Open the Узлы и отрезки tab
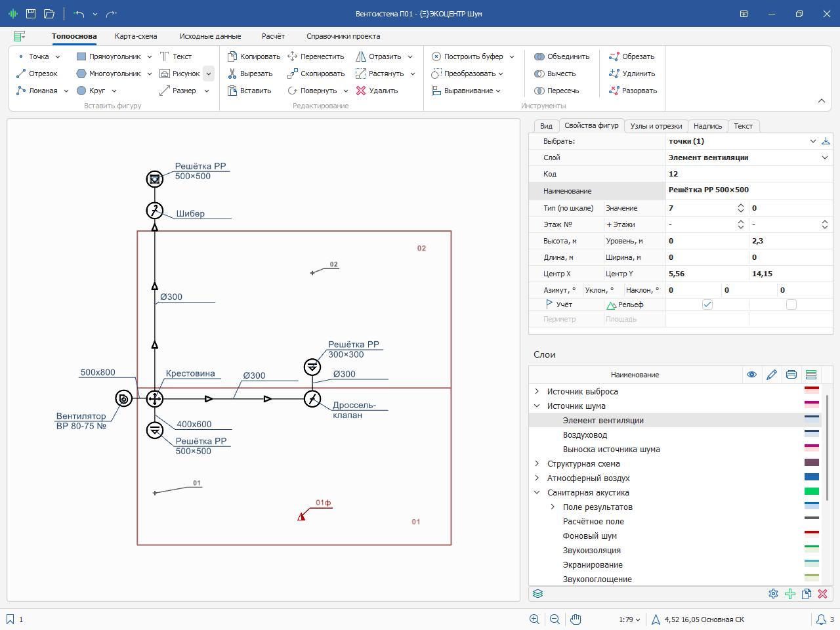This screenshot has height=630, width=840. click(x=656, y=126)
